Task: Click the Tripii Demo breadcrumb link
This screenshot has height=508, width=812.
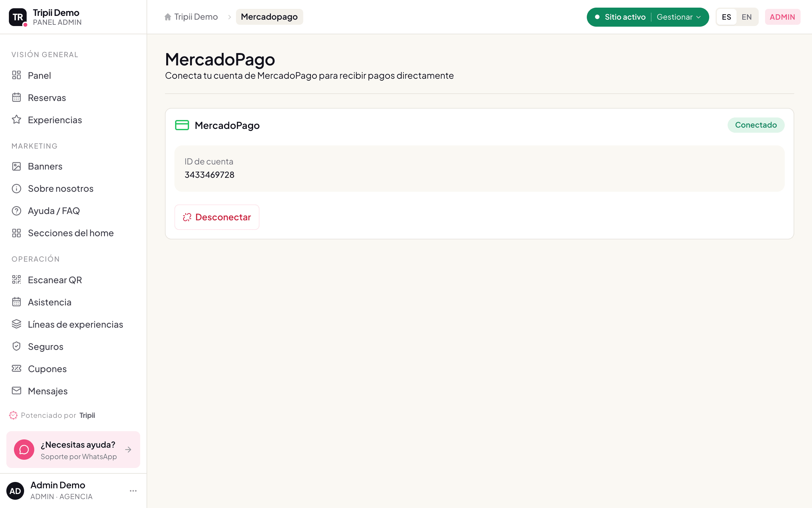Action: coord(191,17)
